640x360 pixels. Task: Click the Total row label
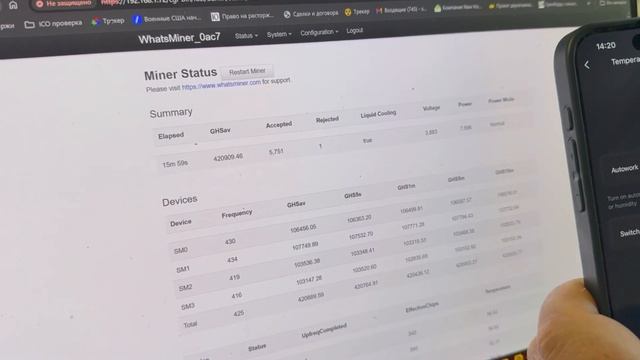190,324
